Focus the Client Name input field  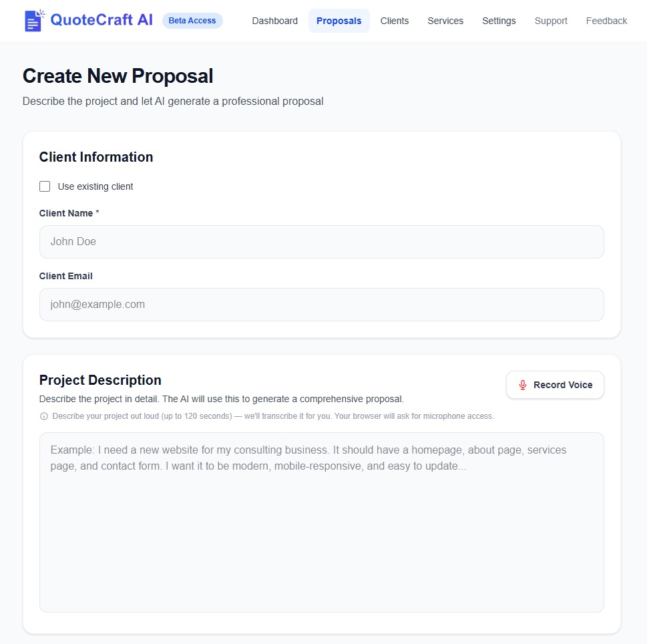[322, 241]
